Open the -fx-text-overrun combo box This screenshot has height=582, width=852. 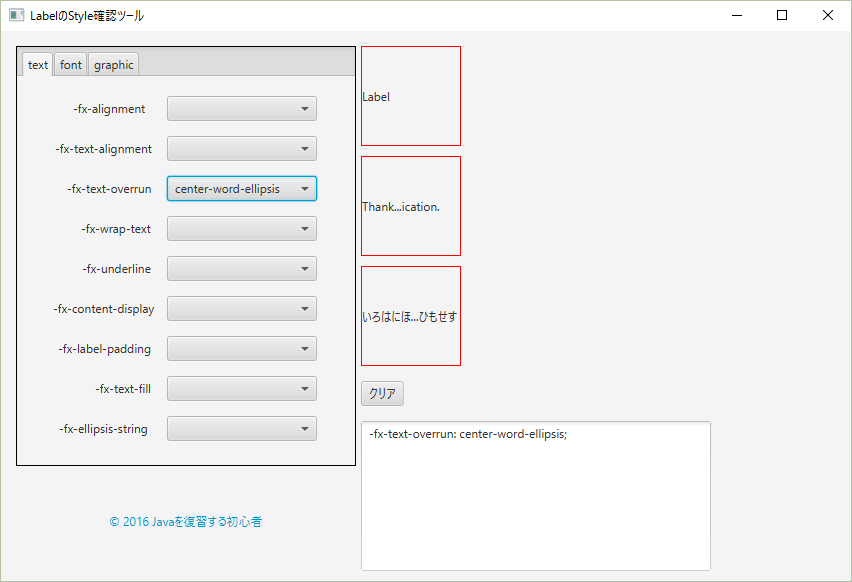(241, 188)
